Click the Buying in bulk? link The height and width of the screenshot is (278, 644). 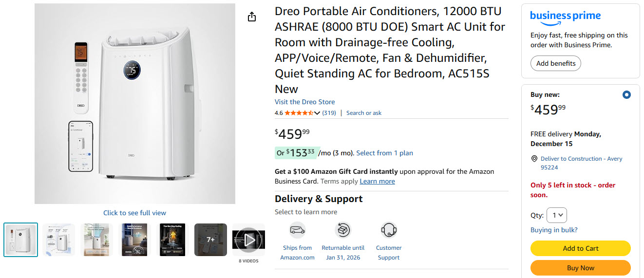coord(554,230)
